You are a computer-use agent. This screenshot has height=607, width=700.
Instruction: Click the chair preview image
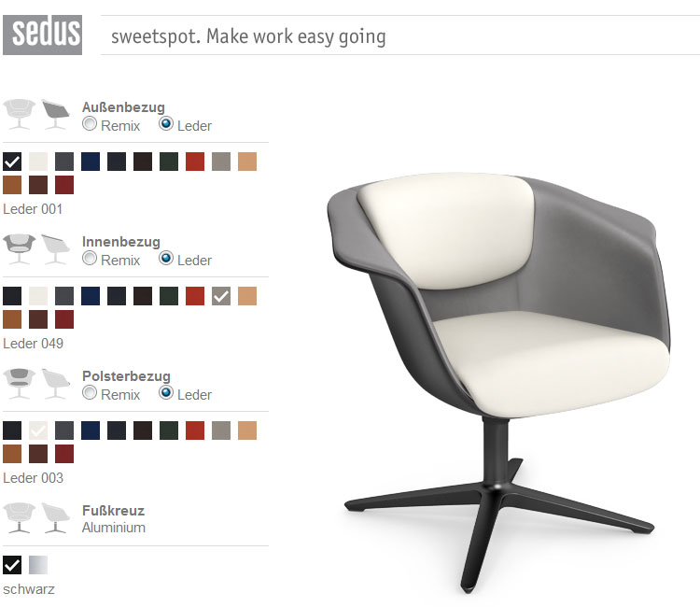click(x=497, y=382)
